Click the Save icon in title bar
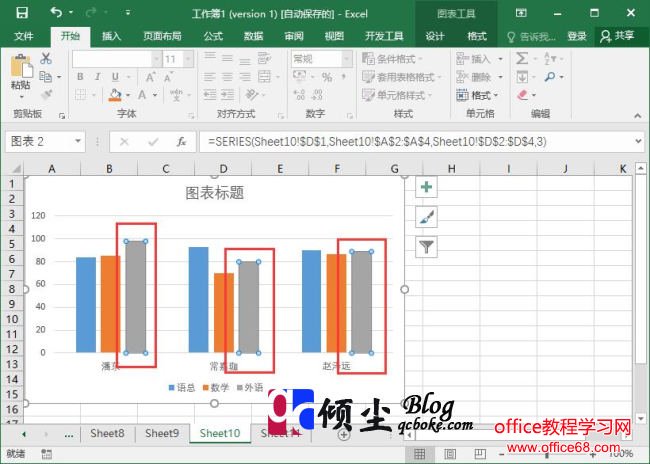 tap(22, 13)
